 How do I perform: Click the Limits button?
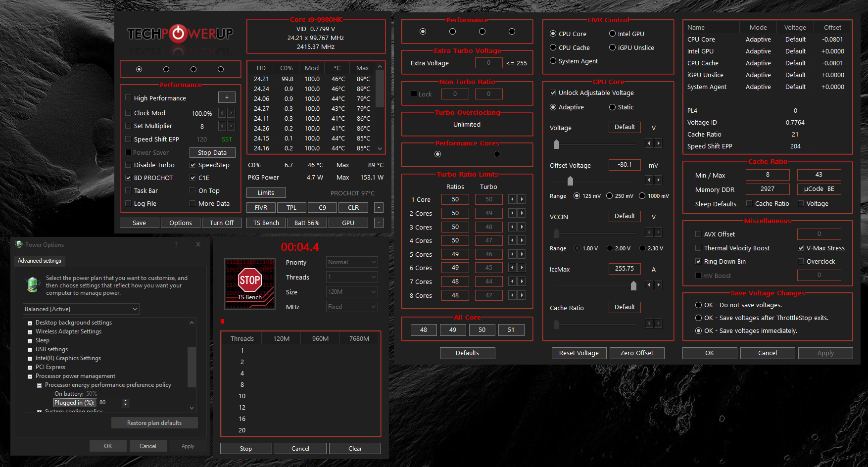[266, 192]
